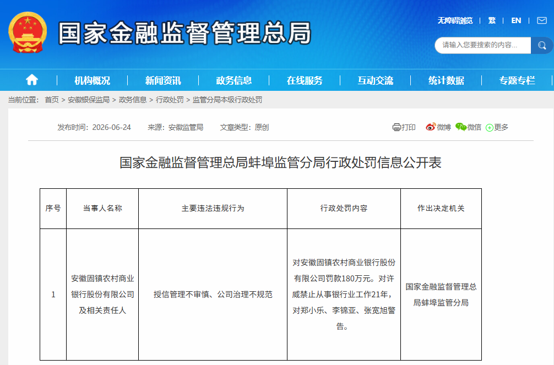Open the 互动交流 menu
This screenshot has width=554, height=365.
pyautogui.click(x=375, y=81)
